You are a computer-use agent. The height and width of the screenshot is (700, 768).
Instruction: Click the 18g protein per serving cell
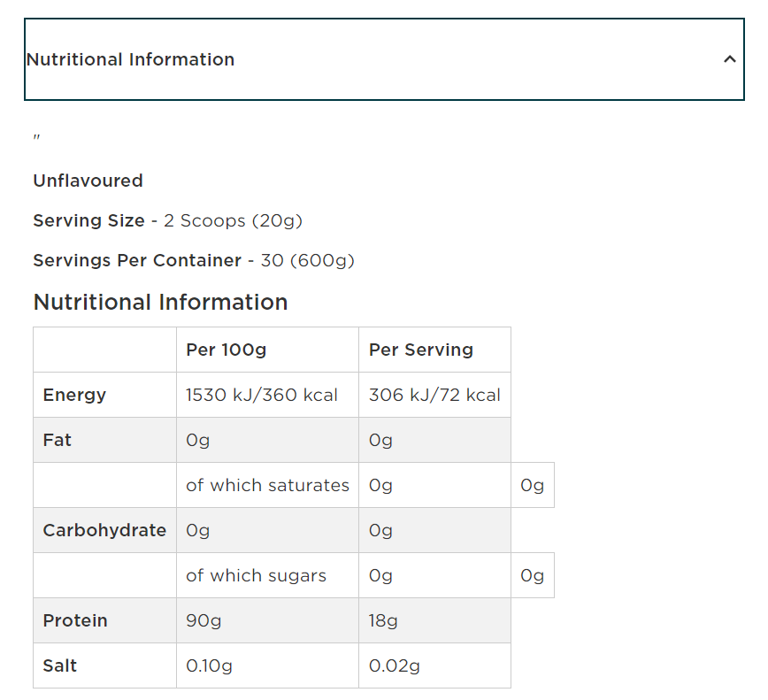click(x=383, y=620)
